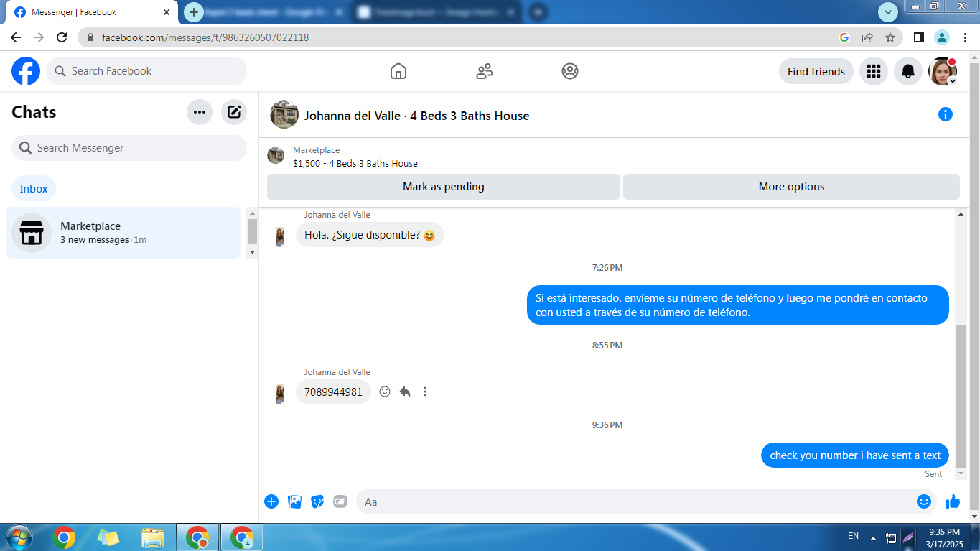Click the message input box
The height and width of the screenshot is (551, 980).
point(646,501)
